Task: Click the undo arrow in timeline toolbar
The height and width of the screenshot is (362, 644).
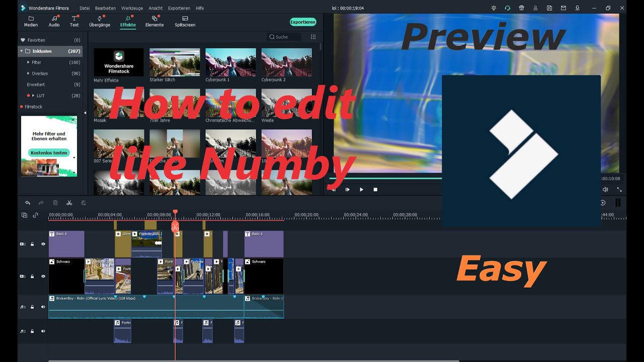Action: click(28, 203)
